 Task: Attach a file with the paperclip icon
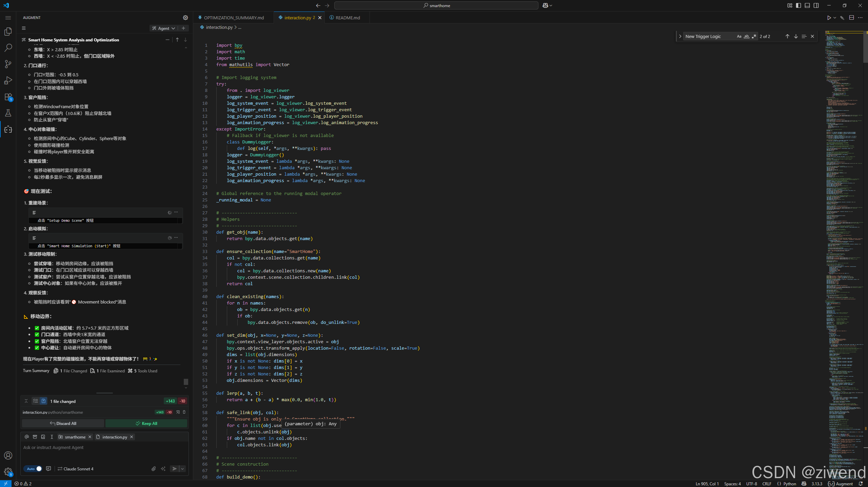tap(154, 469)
